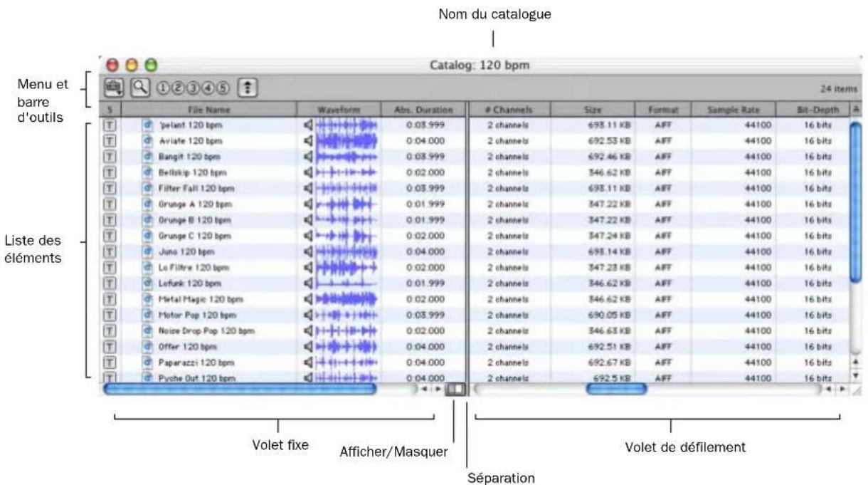Click the vertical scroll-up arrow

(857, 362)
